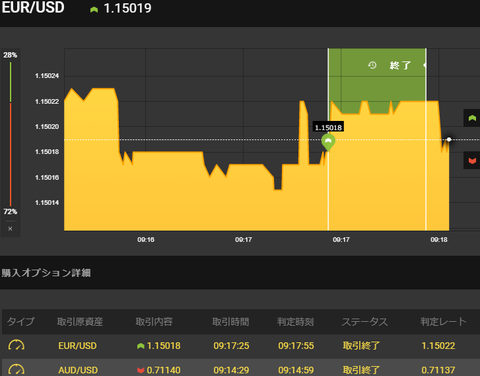Click the 終了 label in green zone
Image resolution: width=480 pixels, height=376 pixels.
[400, 65]
